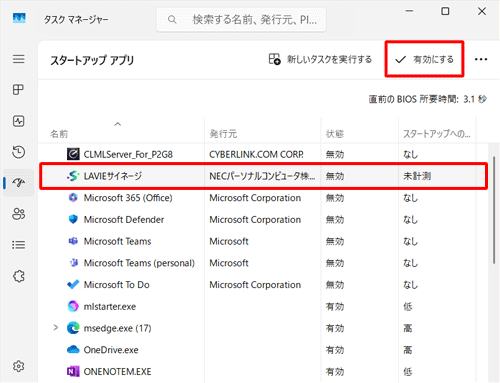Select the mlstarter.exe name
500x383 pixels.
[110, 306]
